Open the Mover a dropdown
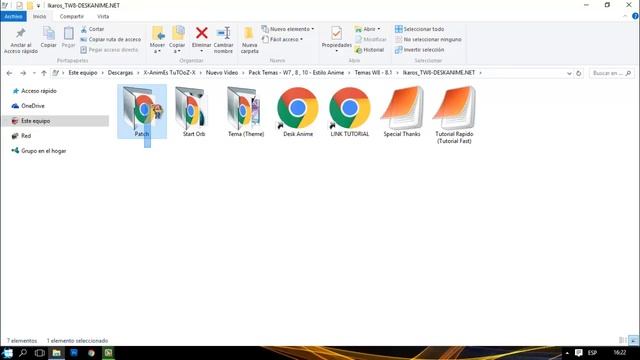 157,40
